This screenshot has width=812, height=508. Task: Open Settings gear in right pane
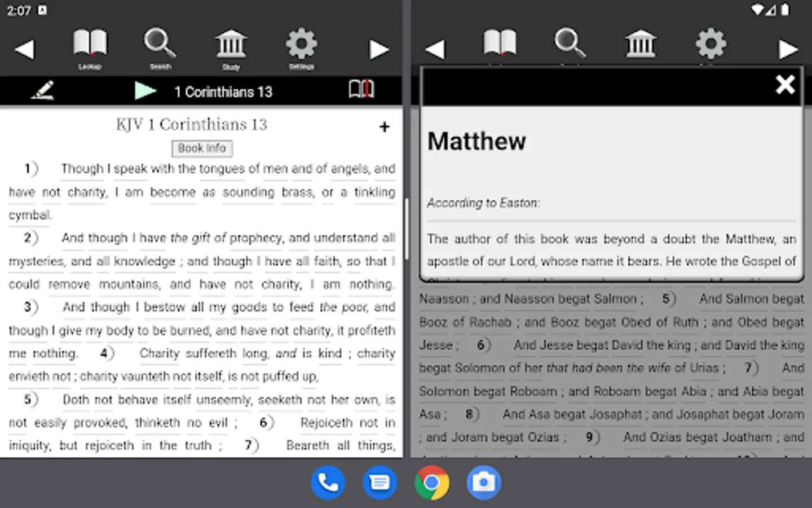click(711, 43)
